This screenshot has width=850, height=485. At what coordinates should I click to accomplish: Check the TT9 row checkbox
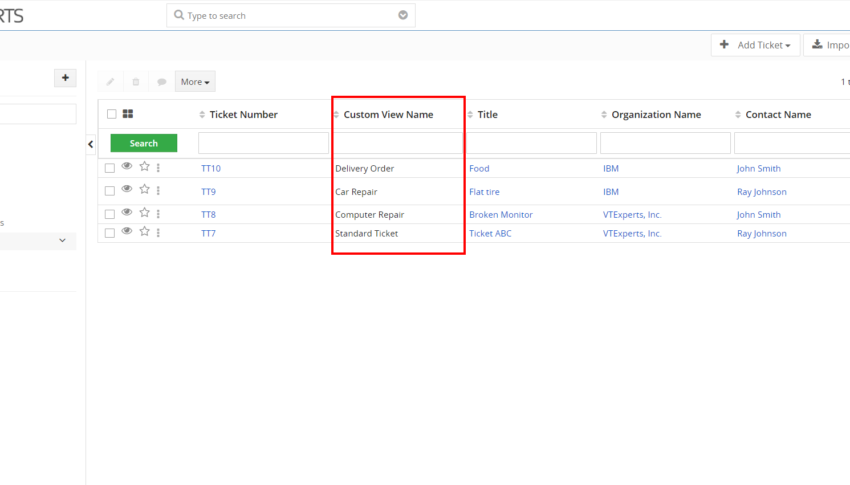[x=110, y=191]
